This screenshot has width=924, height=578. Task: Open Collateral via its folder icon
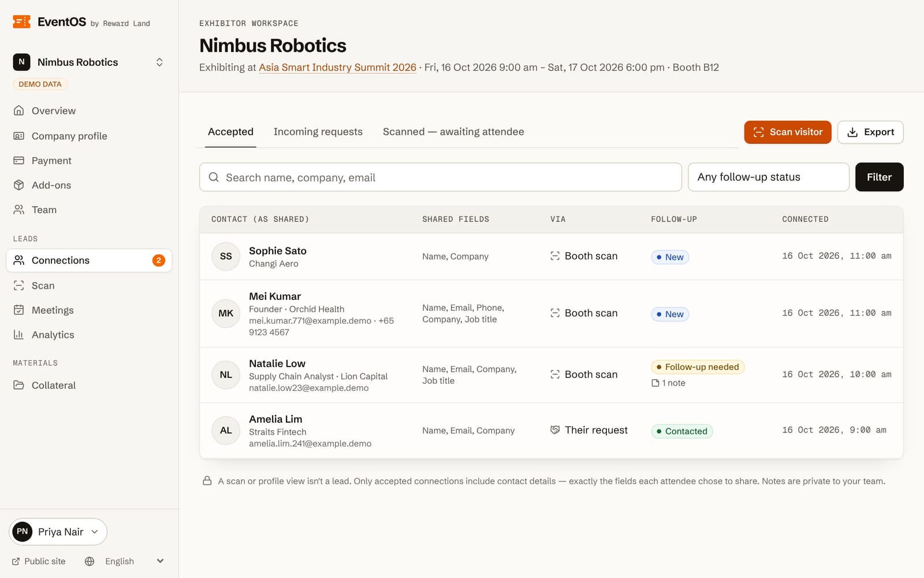click(19, 385)
